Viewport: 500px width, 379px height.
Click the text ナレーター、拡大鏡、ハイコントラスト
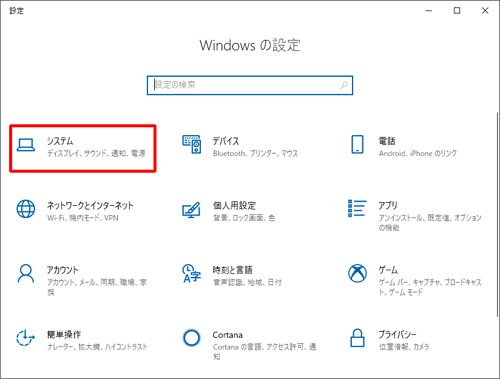(97, 347)
